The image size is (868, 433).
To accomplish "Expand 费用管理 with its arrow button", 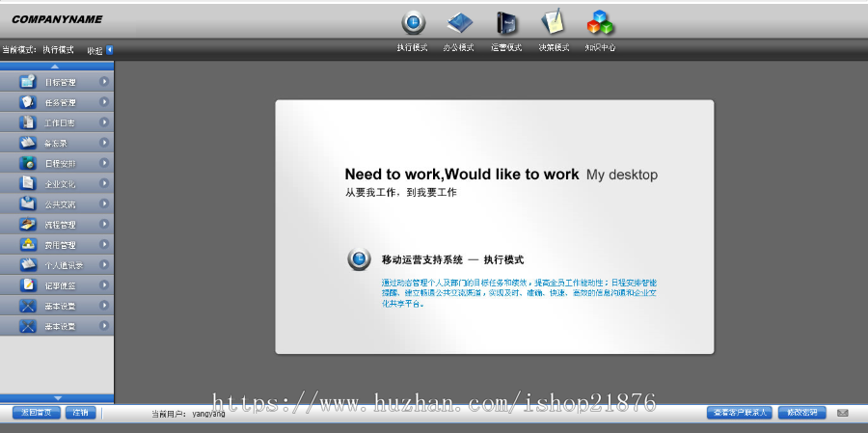I will point(104,244).
